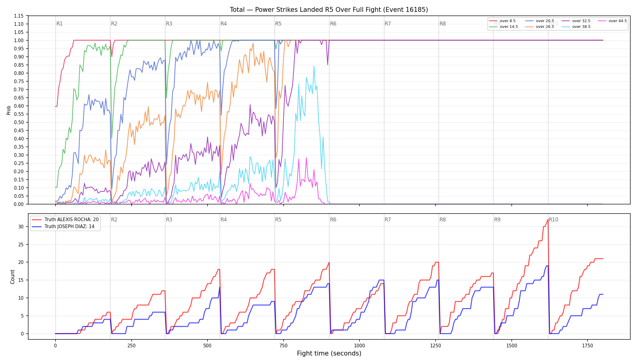
Task: Click the R5 marker in the top chart
Action: point(278,24)
